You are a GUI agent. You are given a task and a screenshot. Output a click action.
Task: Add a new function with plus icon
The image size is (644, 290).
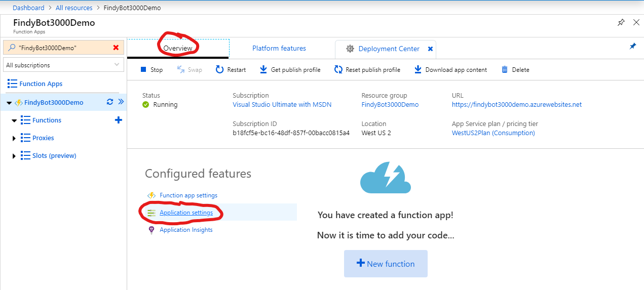point(119,120)
